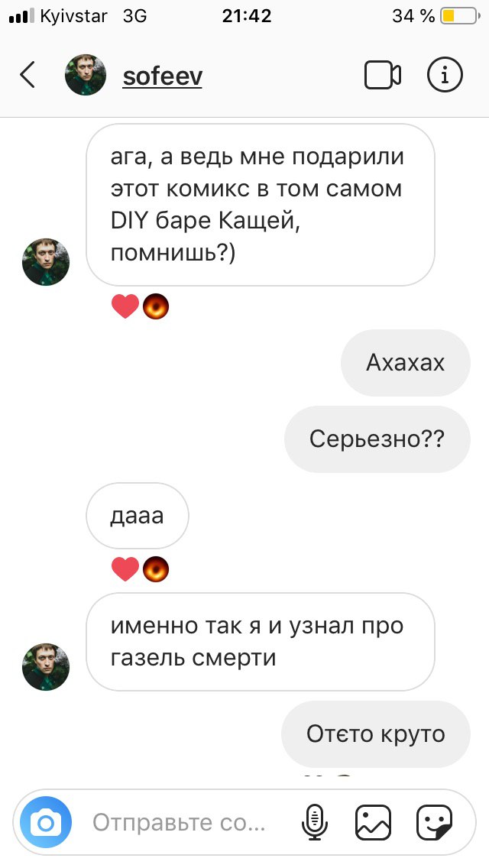Screen dimensions: 489x868
Task: Tap black hole reaction under "дааа" message
Action: 156,570
